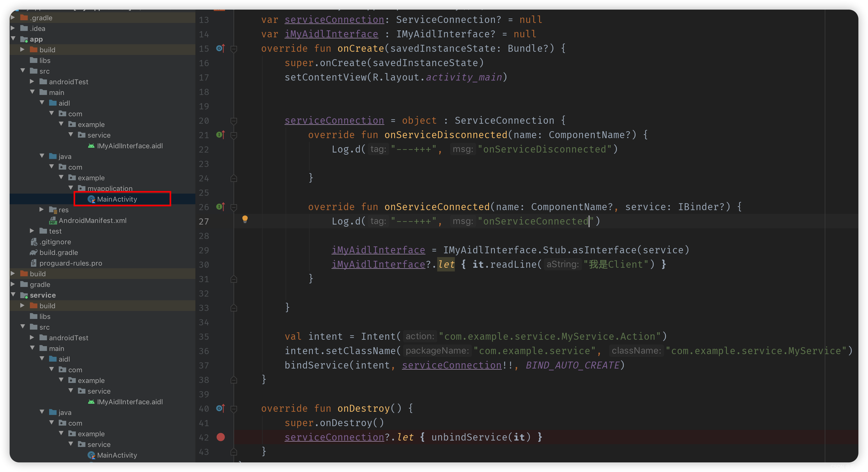Click the override gutter icon on line 15
The width and height of the screenshot is (868, 472).
coord(220,49)
